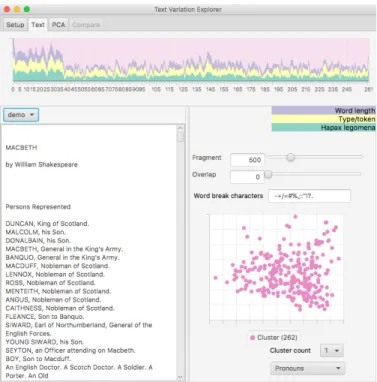Screen dimensions: 377x382
Task: Click the text pane scroll-up arrow
Action: click(180, 128)
